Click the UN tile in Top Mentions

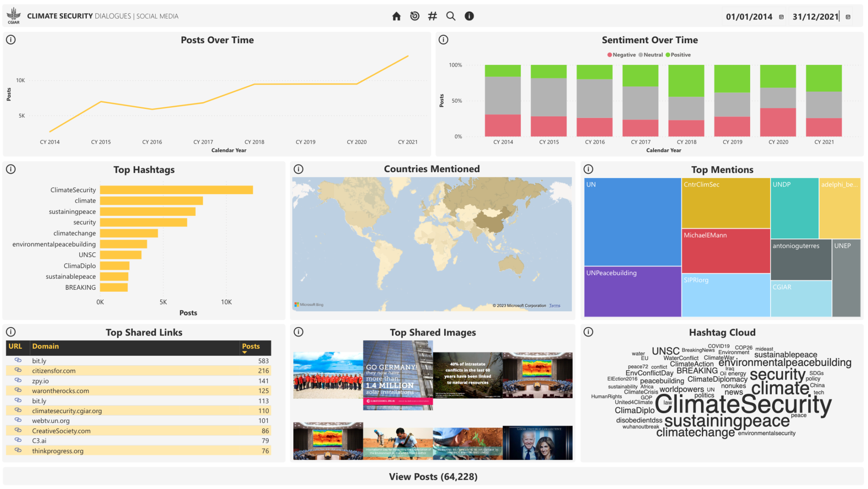click(x=632, y=222)
